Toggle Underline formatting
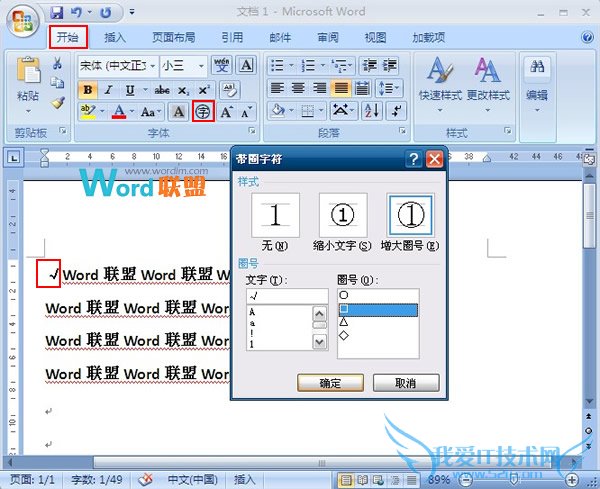Image resolution: width=600 pixels, height=489 pixels. coord(130,90)
